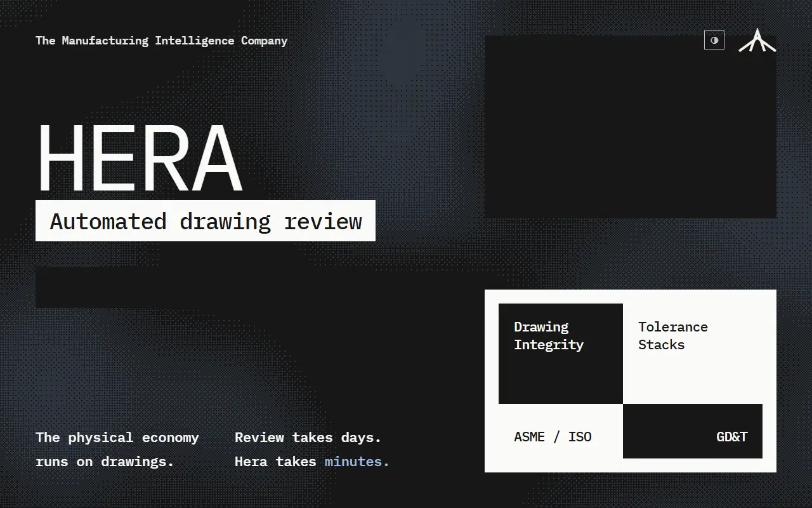The width and height of the screenshot is (812, 508).
Task: Click the HERA heading
Action: [140, 157]
